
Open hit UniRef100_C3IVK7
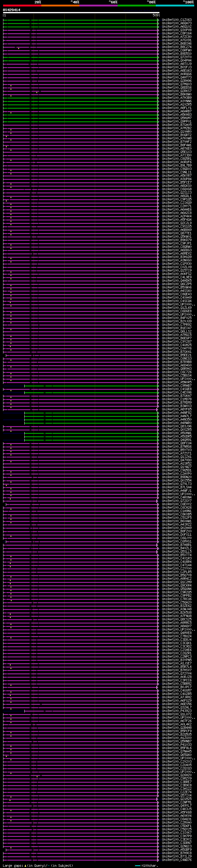tap(177, 833)
